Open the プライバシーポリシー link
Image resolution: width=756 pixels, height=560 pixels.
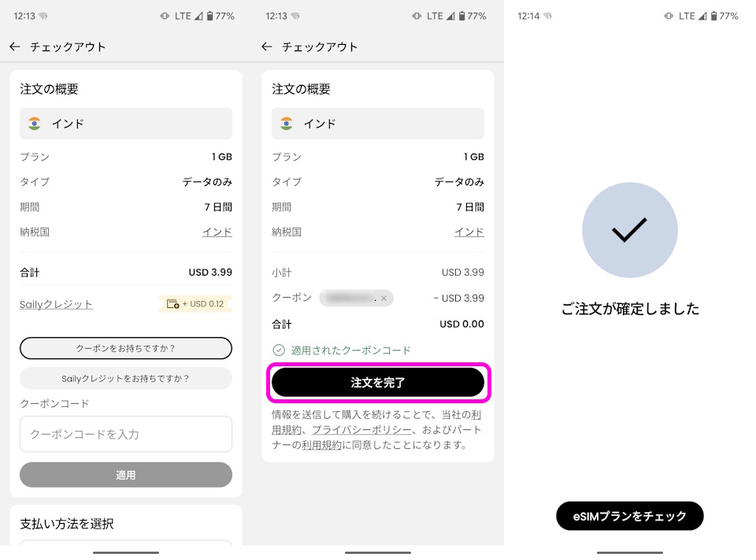[361, 430]
